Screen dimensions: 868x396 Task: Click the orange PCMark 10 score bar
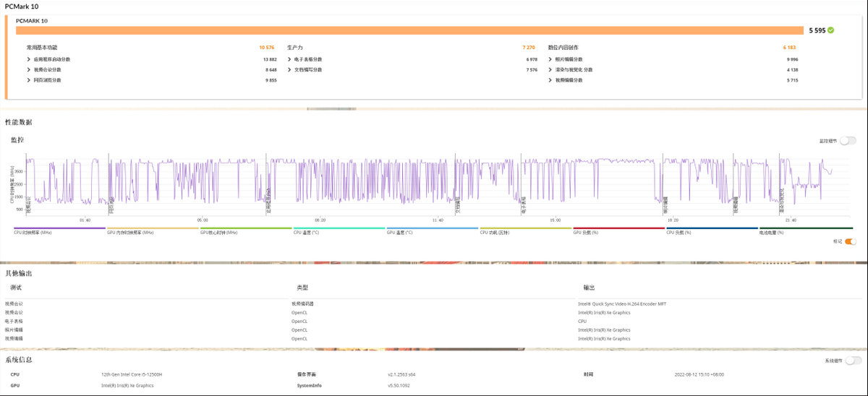pyautogui.click(x=409, y=30)
